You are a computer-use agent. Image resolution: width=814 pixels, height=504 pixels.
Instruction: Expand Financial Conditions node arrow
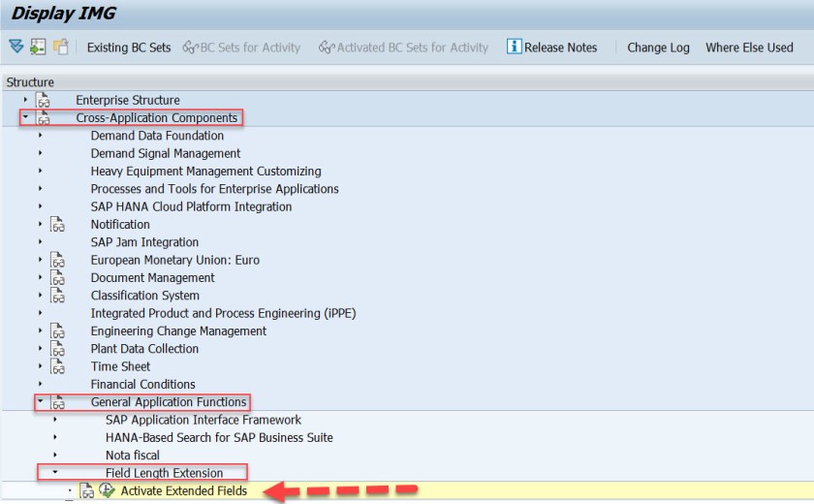(x=40, y=384)
